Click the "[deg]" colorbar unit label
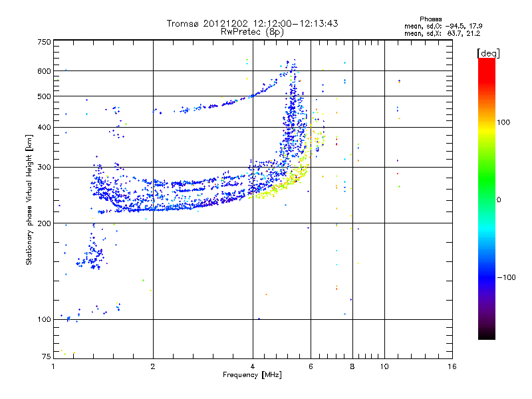The image size is (532, 399). pyautogui.click(x=488, y=53)
